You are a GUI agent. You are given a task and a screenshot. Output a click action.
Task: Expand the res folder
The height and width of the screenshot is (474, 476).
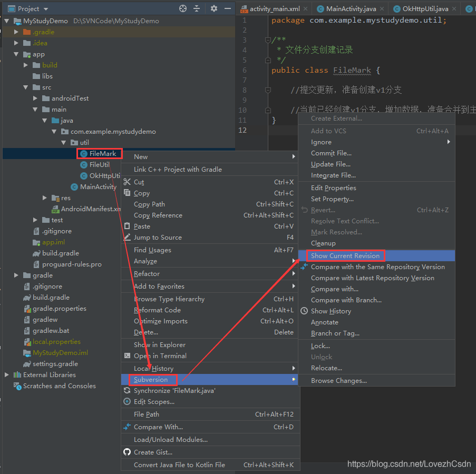point(45,197)
